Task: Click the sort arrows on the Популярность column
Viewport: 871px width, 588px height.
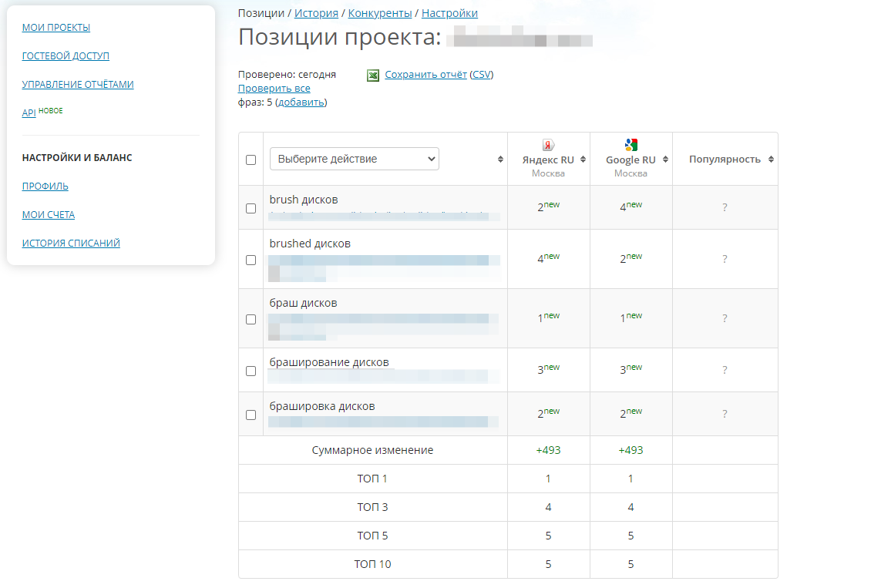Action: click(770, 158)
